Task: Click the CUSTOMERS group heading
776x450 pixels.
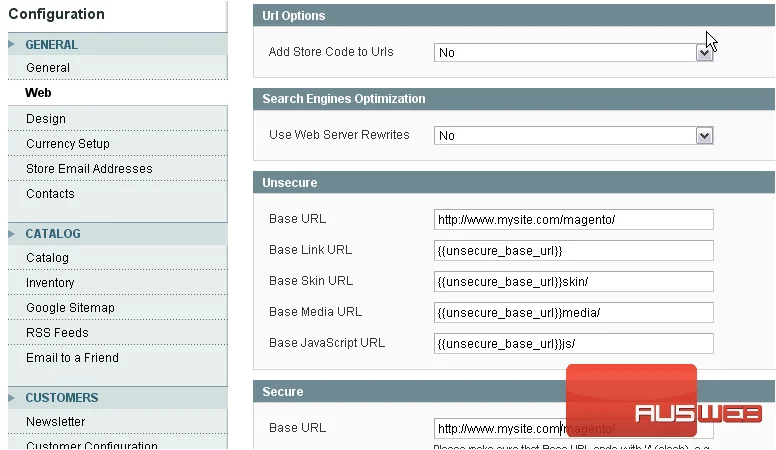Action: click(62, 398)
